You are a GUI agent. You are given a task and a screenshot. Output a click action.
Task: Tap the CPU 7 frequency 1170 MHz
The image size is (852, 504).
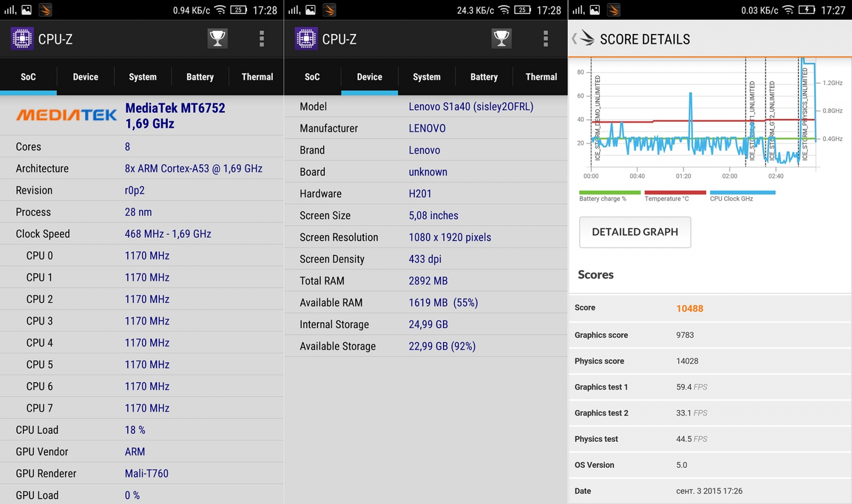pos(148,408)
